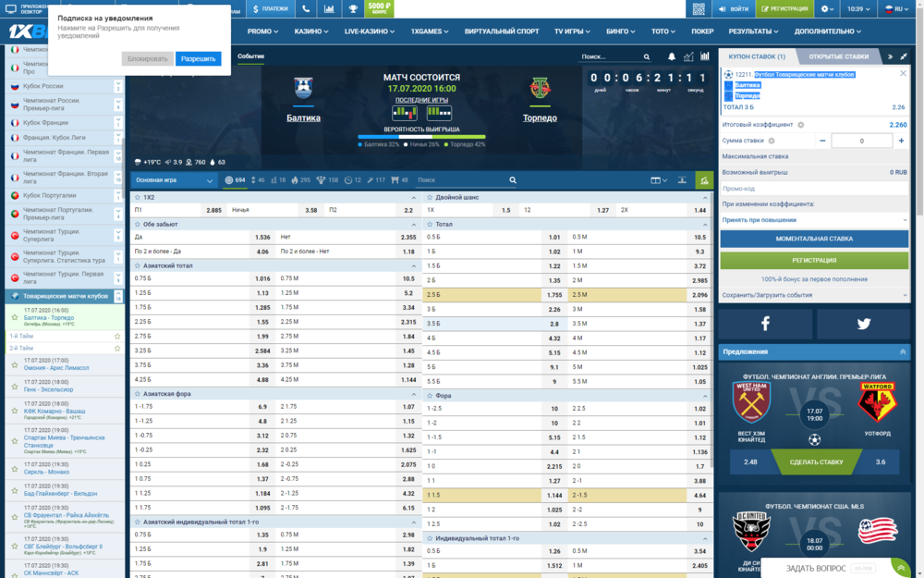Click Разрешить in the notification popup
This screenshot has height=578, width=924.
pyautogui.click(x=198, y=59)
